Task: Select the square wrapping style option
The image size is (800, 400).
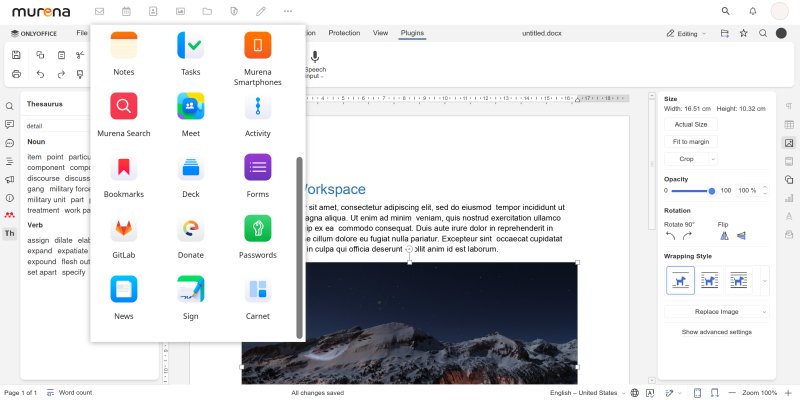Action: (x=710, y=280)
